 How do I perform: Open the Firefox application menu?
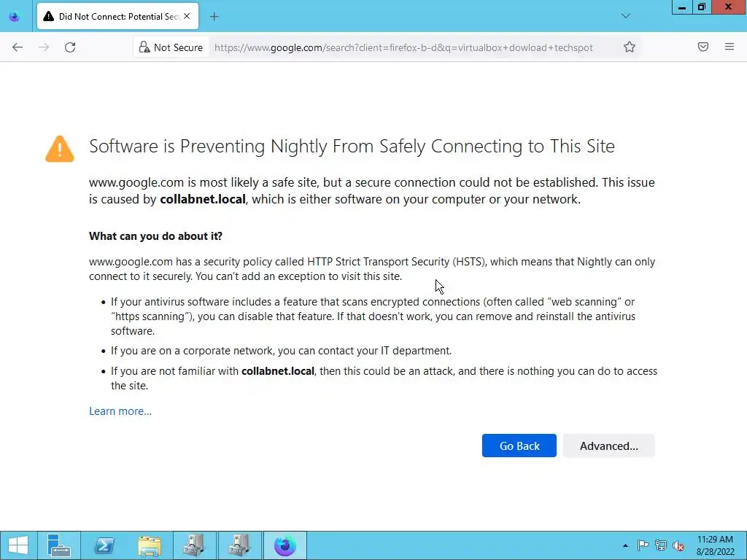(729, 47)
